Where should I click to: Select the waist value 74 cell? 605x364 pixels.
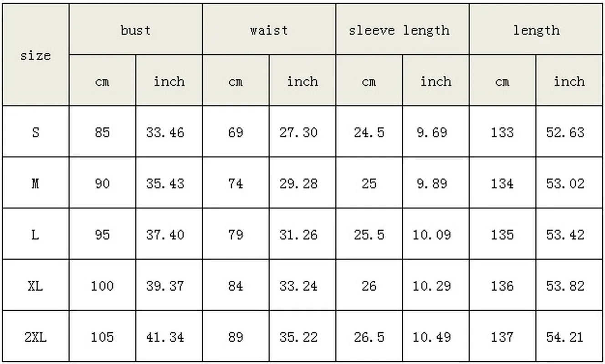[x=236, y=183]
